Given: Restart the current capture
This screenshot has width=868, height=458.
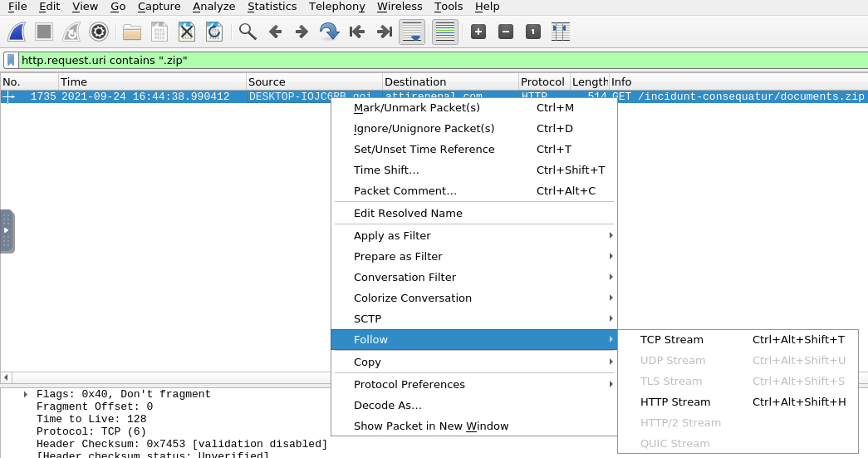Looking at the screenshot, I should (71, 32).
